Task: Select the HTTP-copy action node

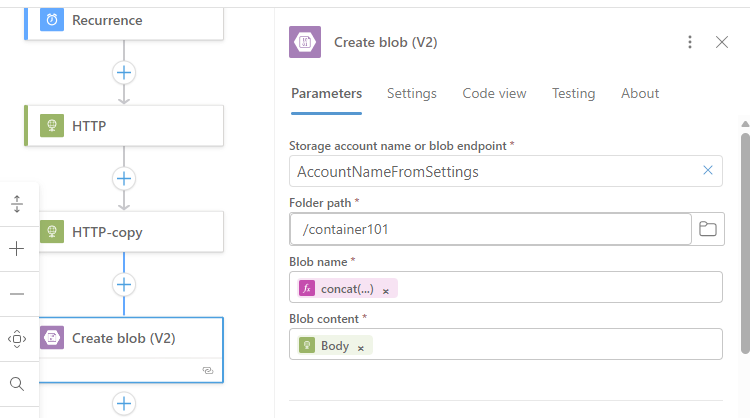Action: (131, 232)
